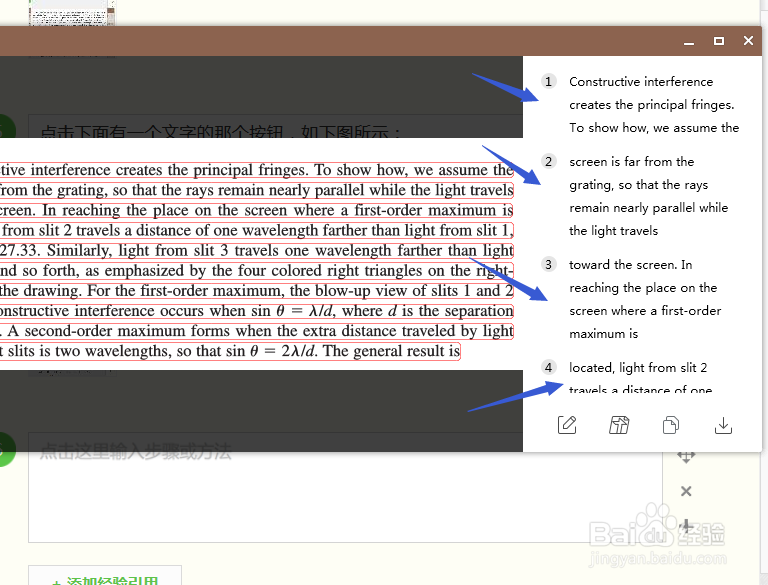Open the image thumbnail at top of page

72,12
